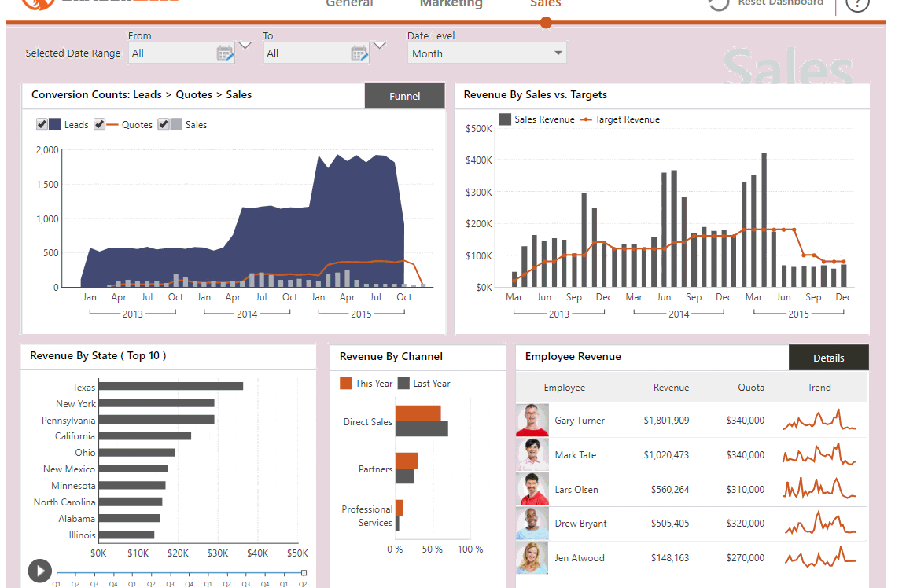Open the From date calendar picker

[225, 53]
